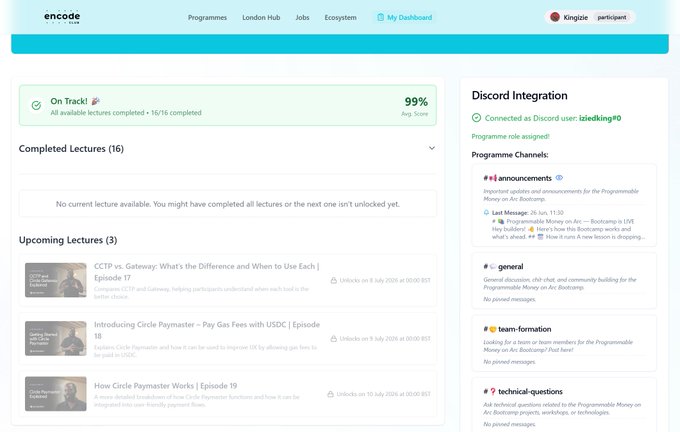Open How Circle Paymaster Works Episode 19 title
The width and height of the screenshot is (680, 432).
166,386
